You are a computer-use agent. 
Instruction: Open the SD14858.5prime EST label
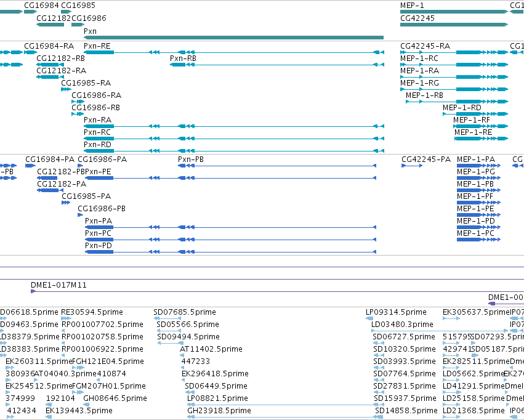click(x=406, y=411)
